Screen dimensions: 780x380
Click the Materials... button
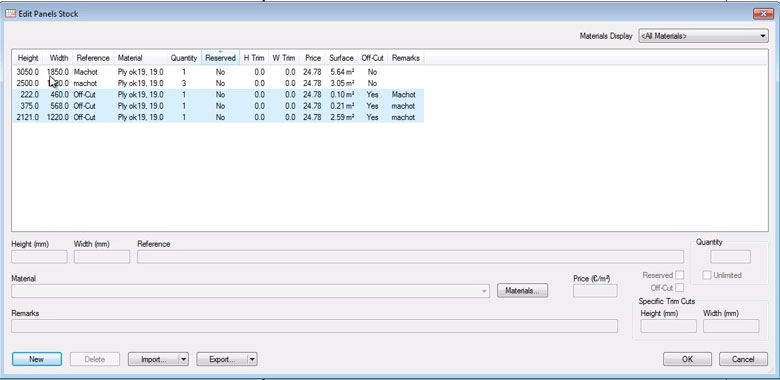522,291
